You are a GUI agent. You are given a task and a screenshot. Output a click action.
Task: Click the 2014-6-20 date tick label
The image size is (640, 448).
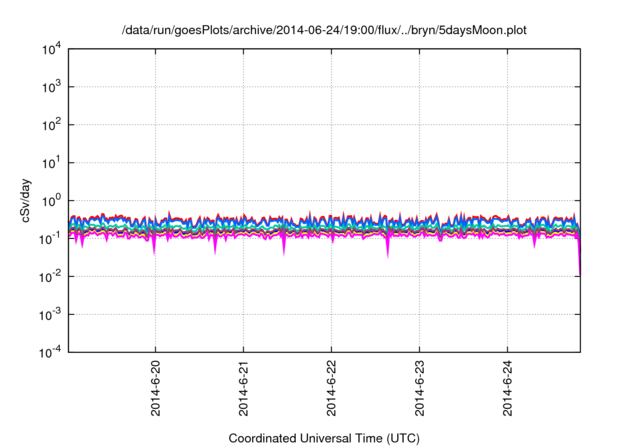pos(156,388)
